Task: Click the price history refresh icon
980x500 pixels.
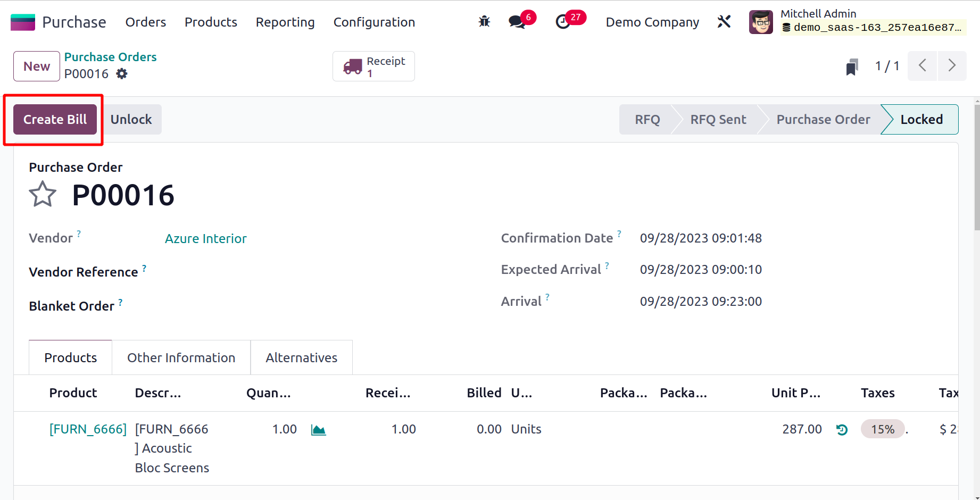Action: [x=842, y=430]
